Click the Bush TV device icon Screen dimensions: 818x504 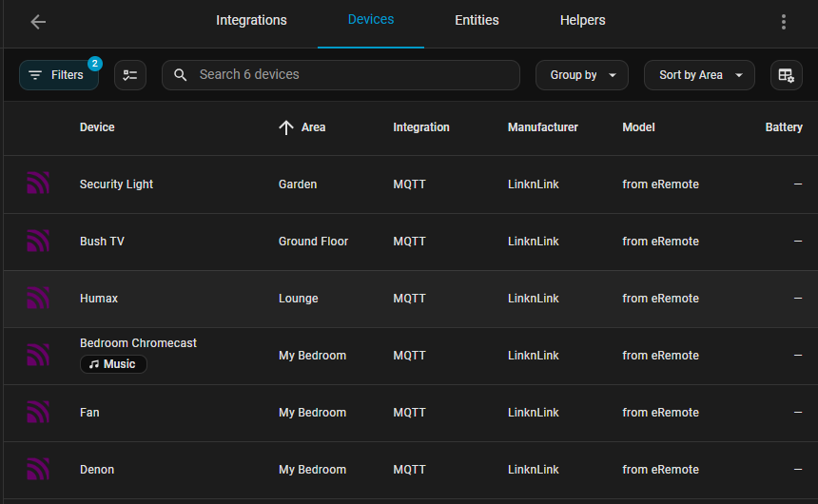(x=38, y=242)
